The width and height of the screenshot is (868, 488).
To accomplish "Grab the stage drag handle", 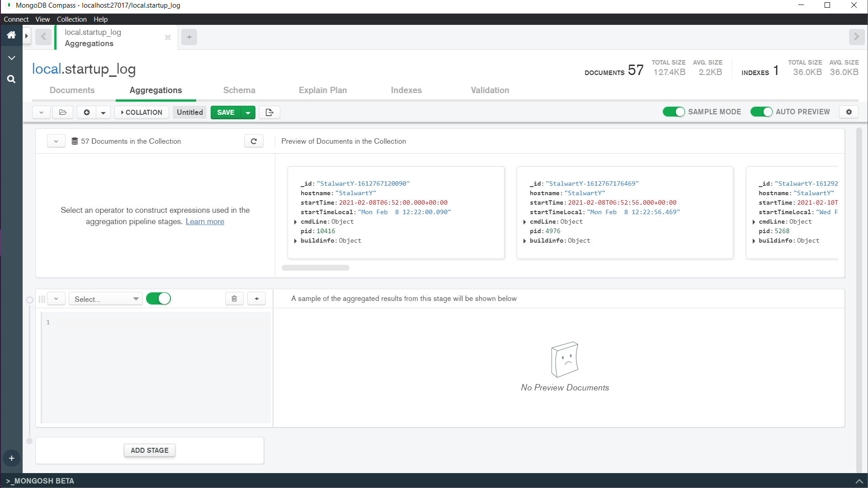I will coord(42,299).
